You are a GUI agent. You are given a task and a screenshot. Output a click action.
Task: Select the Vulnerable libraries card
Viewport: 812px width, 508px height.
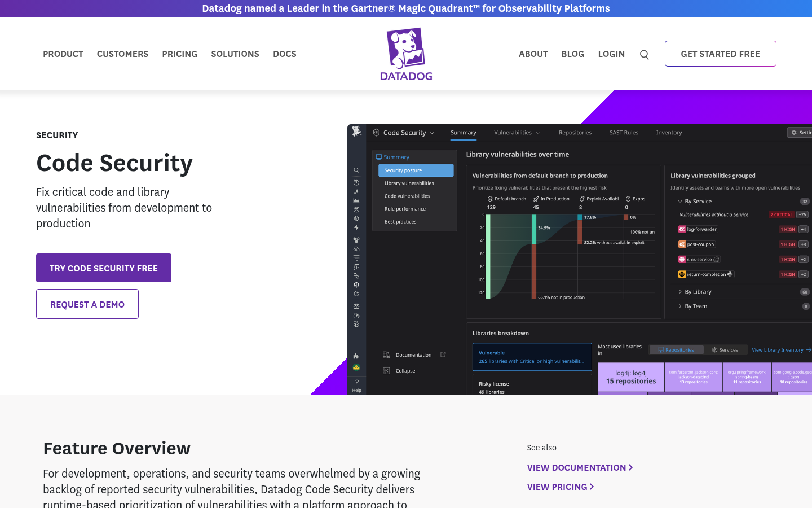click(x=532, y=357)
